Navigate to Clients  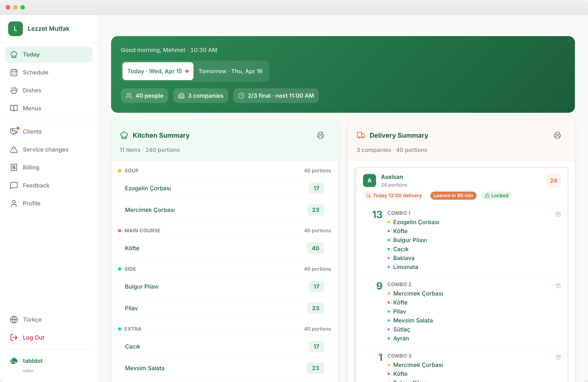(49, 132)
